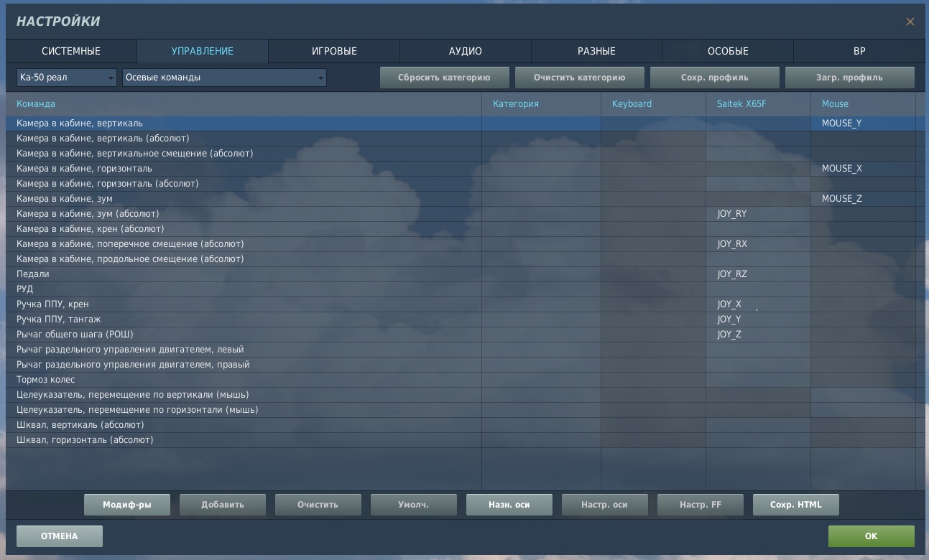Click the JOY_RZ binding for Педали
The image size is (929, 560).
point(758,274)
